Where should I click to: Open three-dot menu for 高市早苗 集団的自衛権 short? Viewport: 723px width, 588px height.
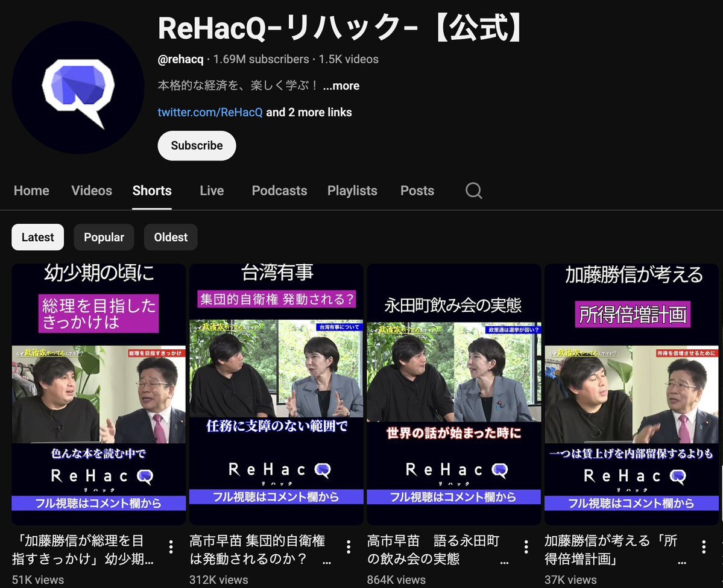coord(349,547)
